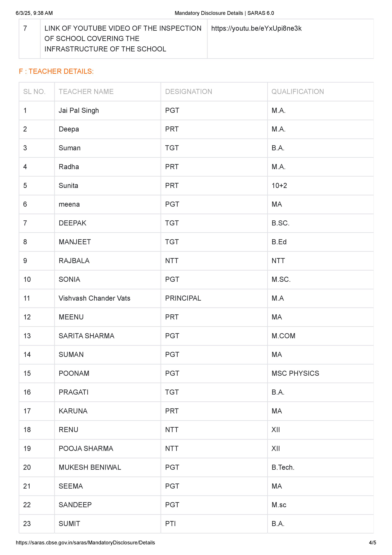Viewport: 392px width, 555px height.
Task: Select the MUKESH BENIWAL name cell
Action: [90, 467]
